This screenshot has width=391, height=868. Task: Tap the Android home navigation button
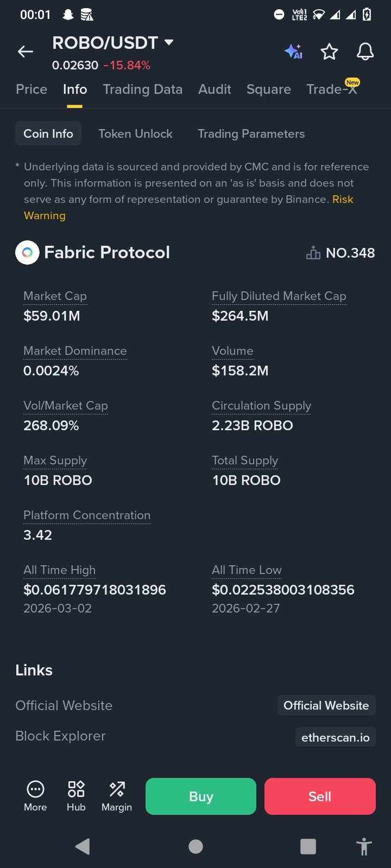[195, 846]
